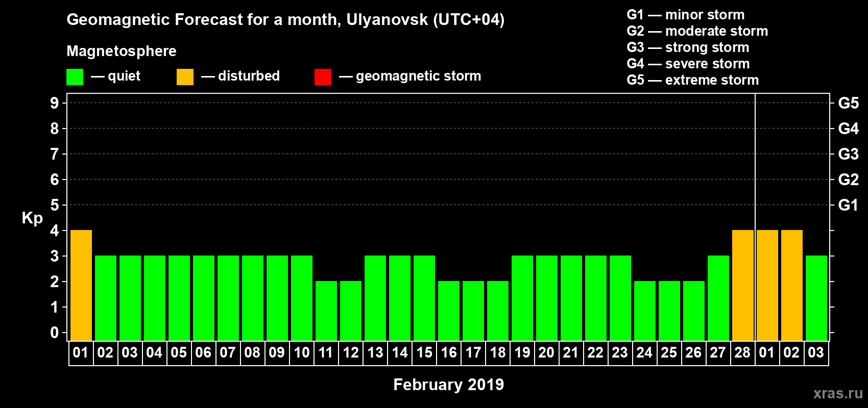Click 'G4 — severe storm' legend line
Viewport: 868px width, 408px height.
pos(688,64)
